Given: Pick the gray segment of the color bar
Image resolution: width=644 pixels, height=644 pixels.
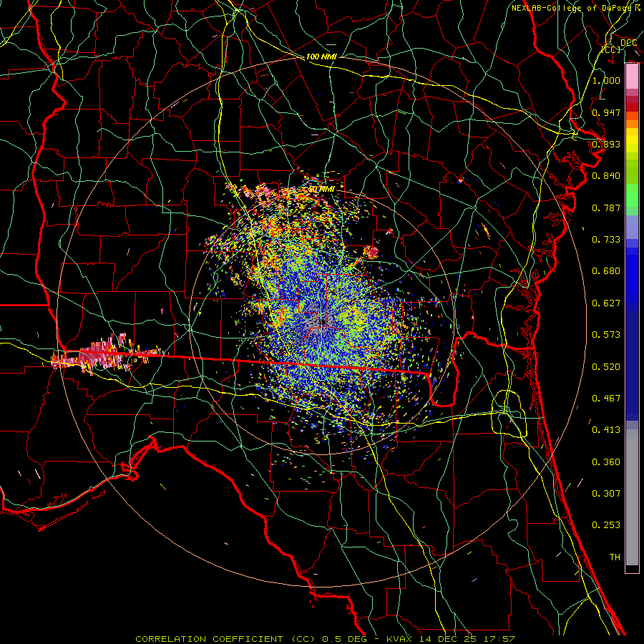Looking at the screenshot, I should 632,497.
